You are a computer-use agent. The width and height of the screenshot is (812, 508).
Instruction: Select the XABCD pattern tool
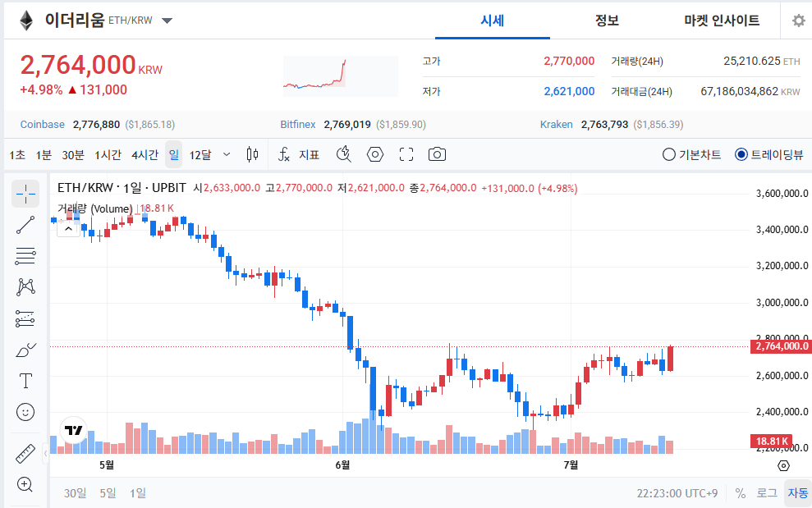click(25, 287)
